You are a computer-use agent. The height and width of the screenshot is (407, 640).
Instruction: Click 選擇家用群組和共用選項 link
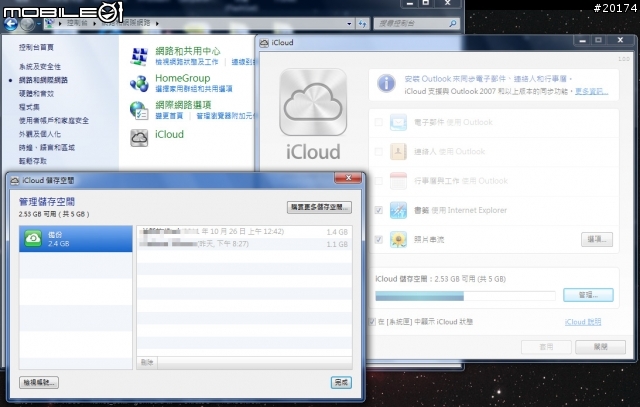(194, 89)
